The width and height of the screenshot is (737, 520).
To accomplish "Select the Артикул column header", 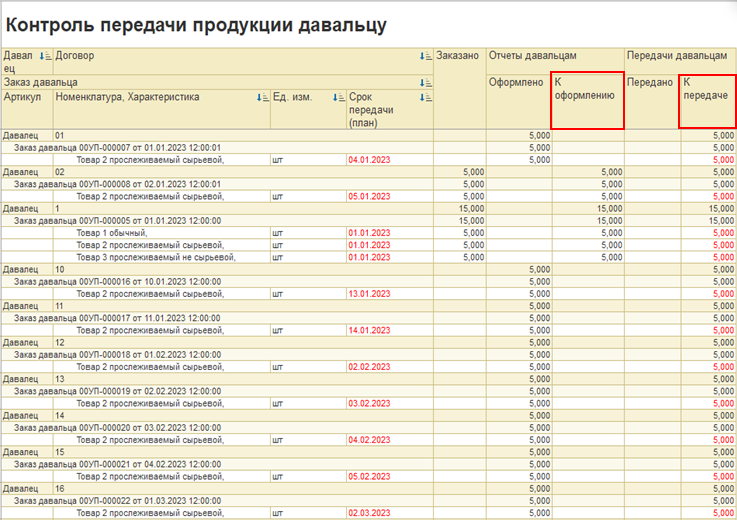I will (x=27, y=110).
